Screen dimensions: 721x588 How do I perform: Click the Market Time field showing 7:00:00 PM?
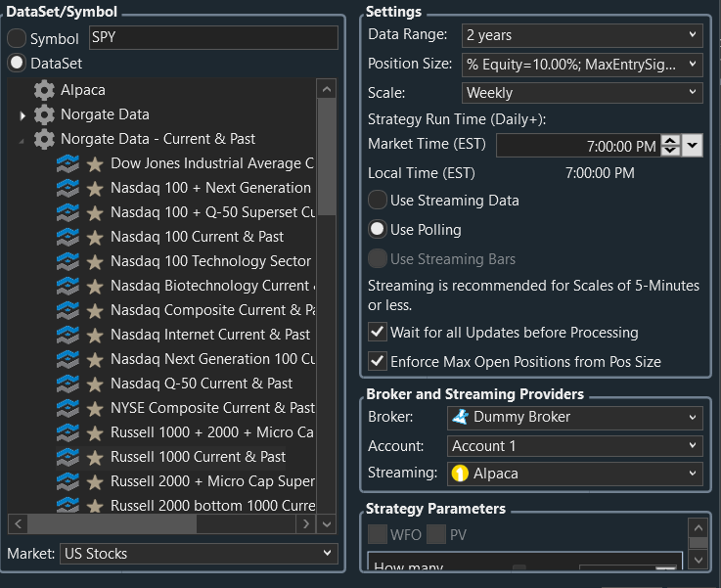point(578,146)
